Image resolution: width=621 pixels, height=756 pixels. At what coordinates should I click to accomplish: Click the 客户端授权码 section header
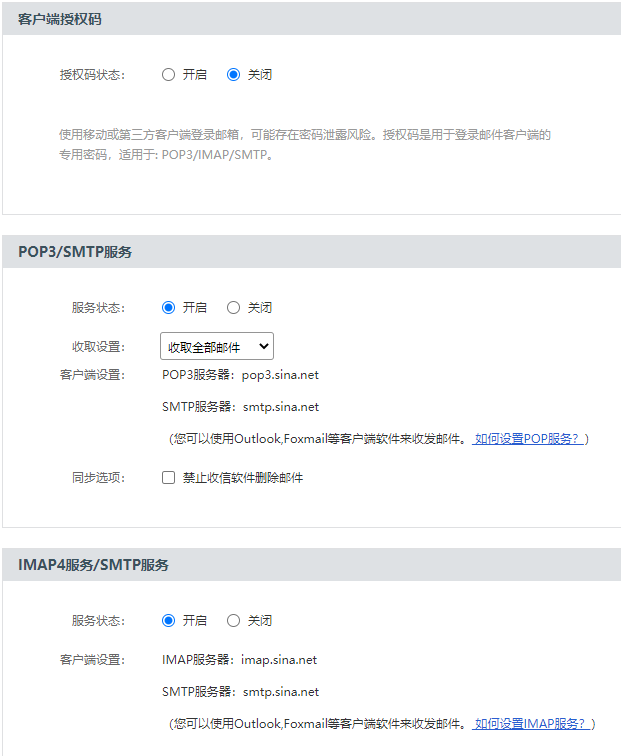60,19
